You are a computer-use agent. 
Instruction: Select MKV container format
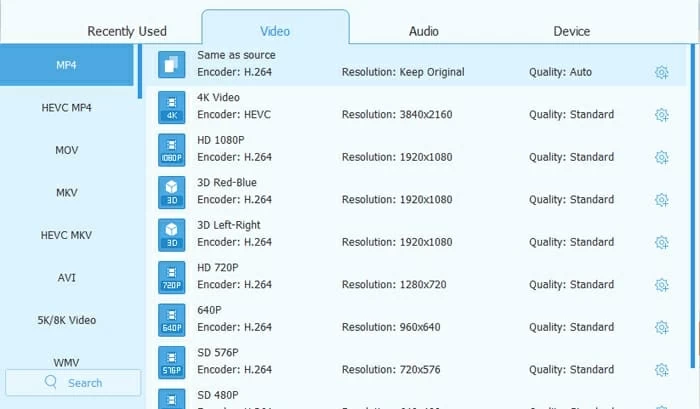67,192
